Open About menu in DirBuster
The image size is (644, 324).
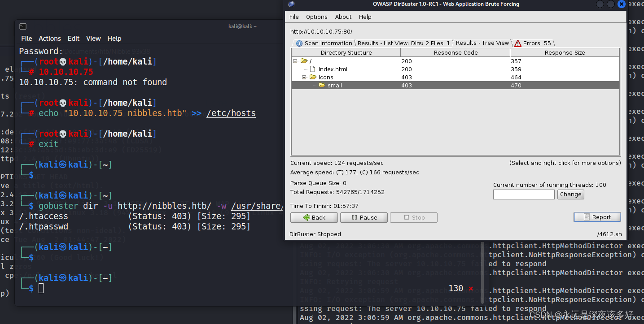click(x=343, y=17)
